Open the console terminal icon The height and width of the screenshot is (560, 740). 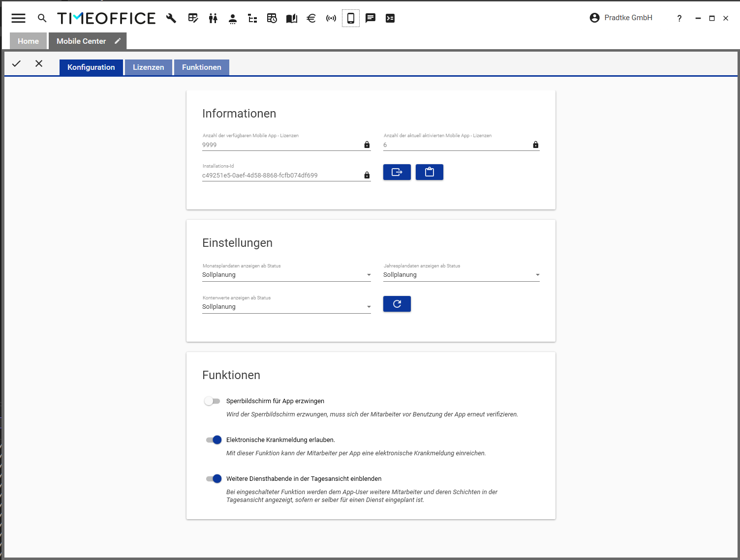tap(390, 18)
